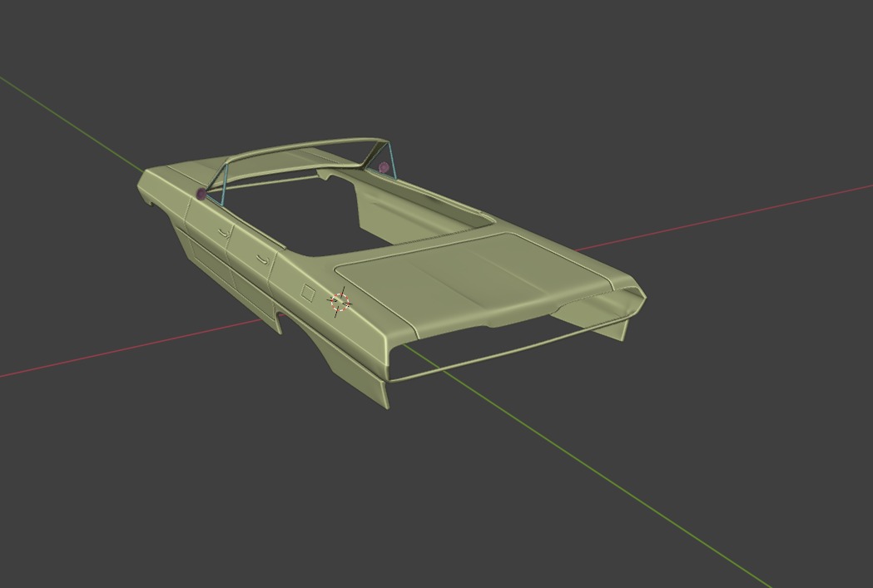Select the front door handle on the car

(224, 233)
